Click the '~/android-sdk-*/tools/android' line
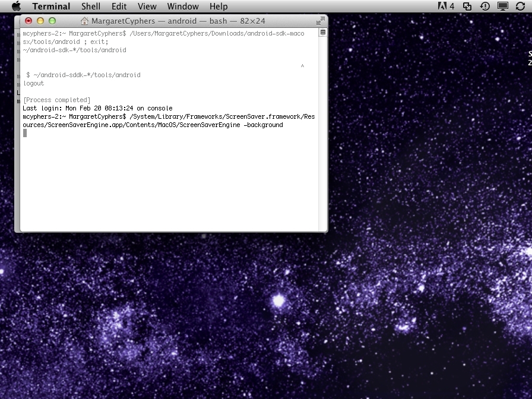 click(x=75, y=50)
